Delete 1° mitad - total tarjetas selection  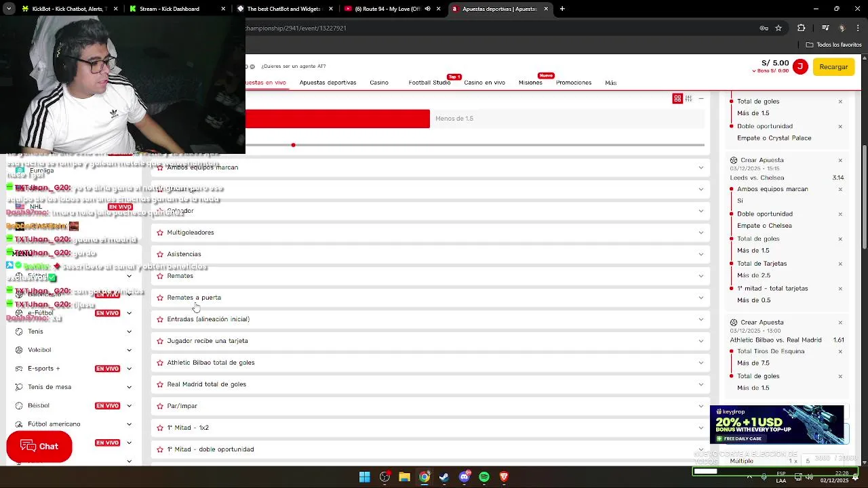[x=840, y=289]
